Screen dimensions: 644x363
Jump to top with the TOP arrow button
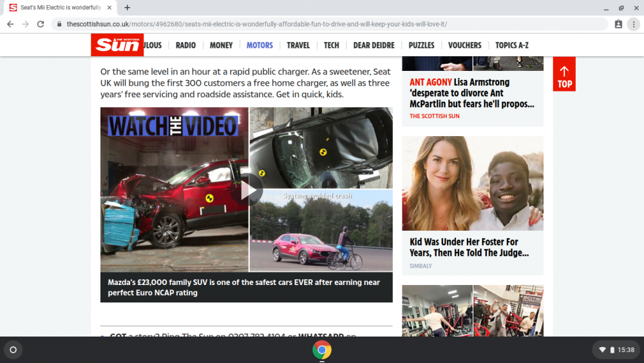tap(564, 74)
